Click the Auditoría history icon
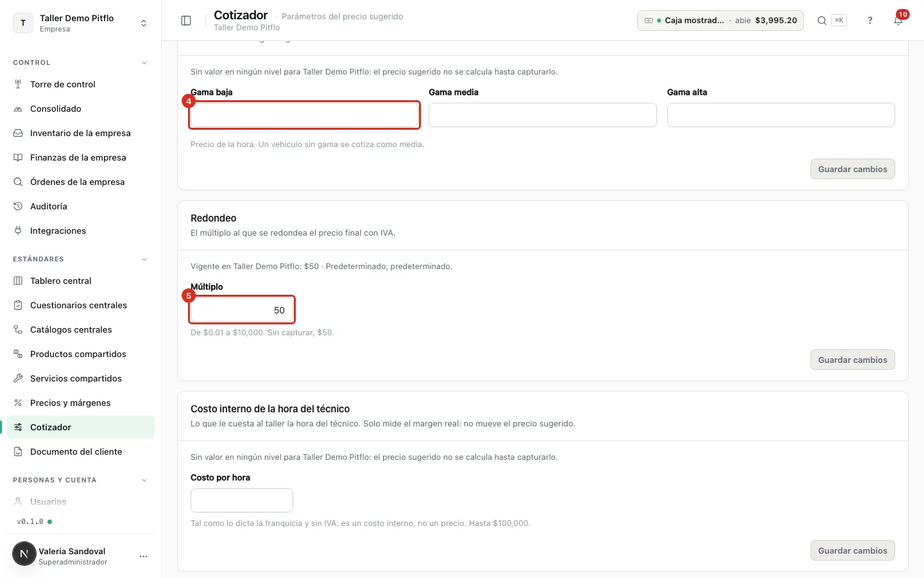The width and height of the screenshot is (924, 578). click(18, 206)
